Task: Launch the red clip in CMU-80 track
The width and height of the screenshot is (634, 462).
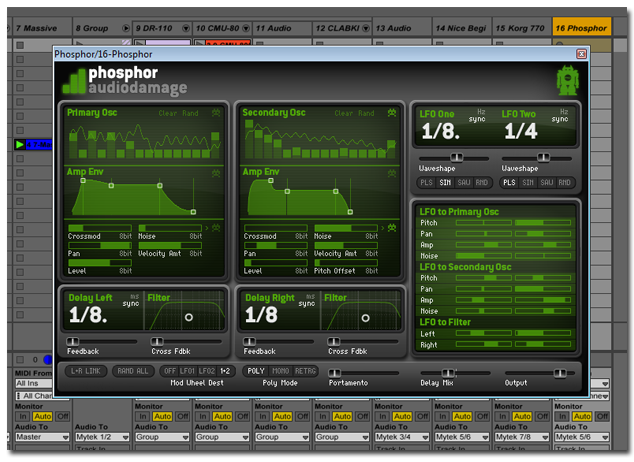Action: (199, 43)
